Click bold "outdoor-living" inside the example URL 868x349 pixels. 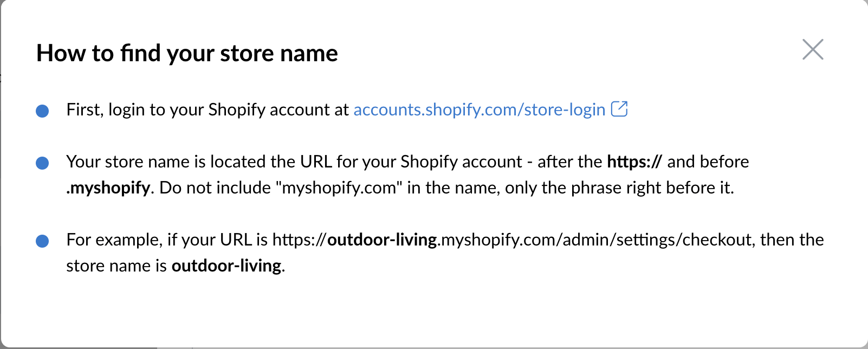382,240
